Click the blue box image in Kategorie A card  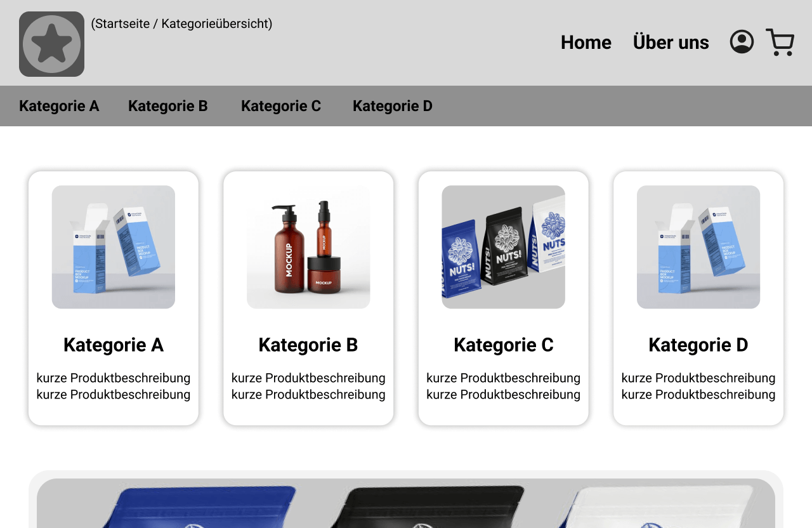[x=114, y=247]
